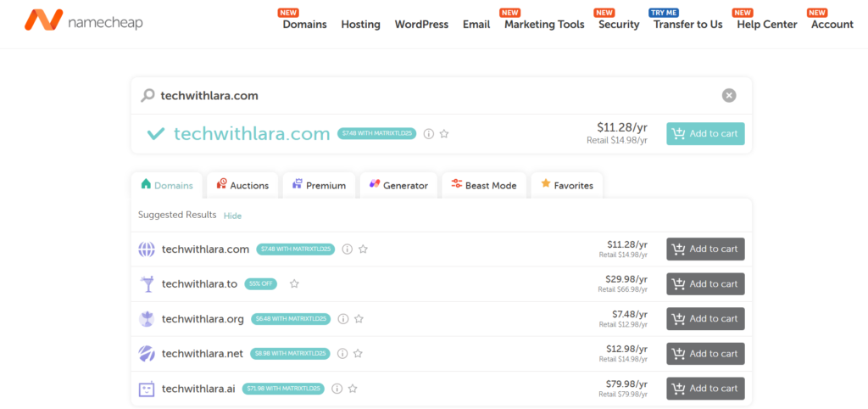868x409 pixels.
Task: Click the $7.48/yr price
Action: coord(630,314)
